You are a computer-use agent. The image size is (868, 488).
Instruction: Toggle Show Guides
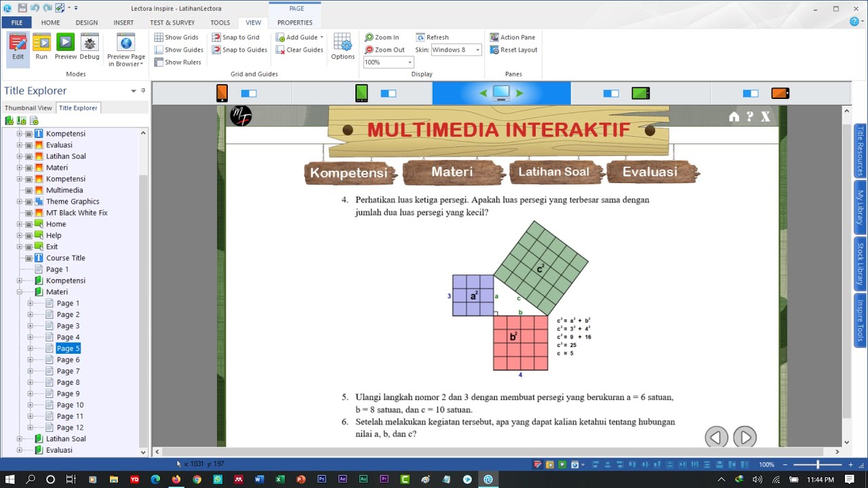pyautogui.click(x=179, y=49)
